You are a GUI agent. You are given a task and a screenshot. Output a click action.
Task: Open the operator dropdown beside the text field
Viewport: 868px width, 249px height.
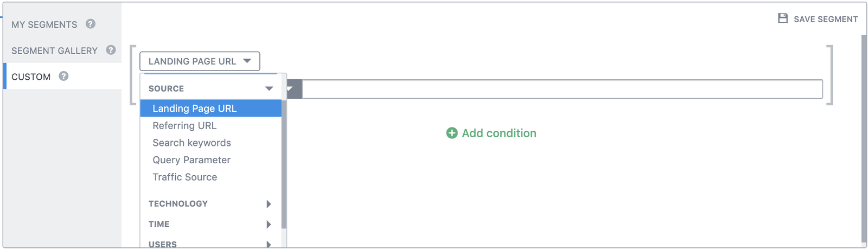click(x=293, y=89)
